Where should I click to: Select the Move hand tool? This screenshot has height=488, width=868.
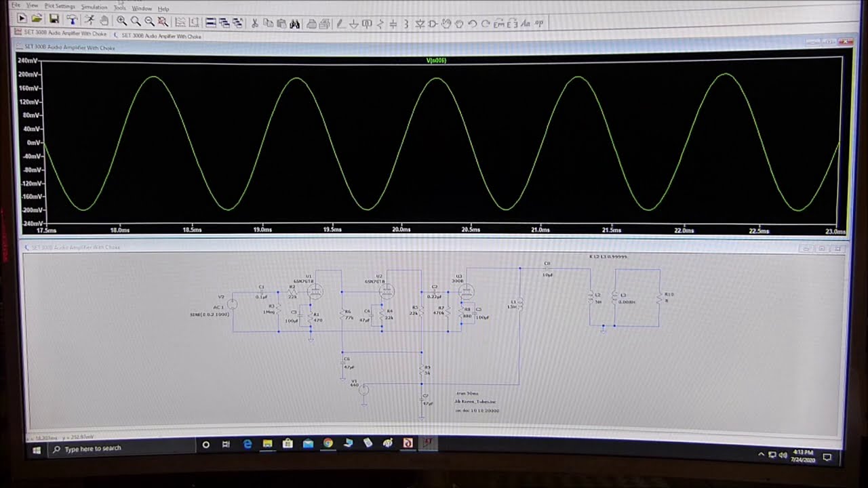coord(446,24)
